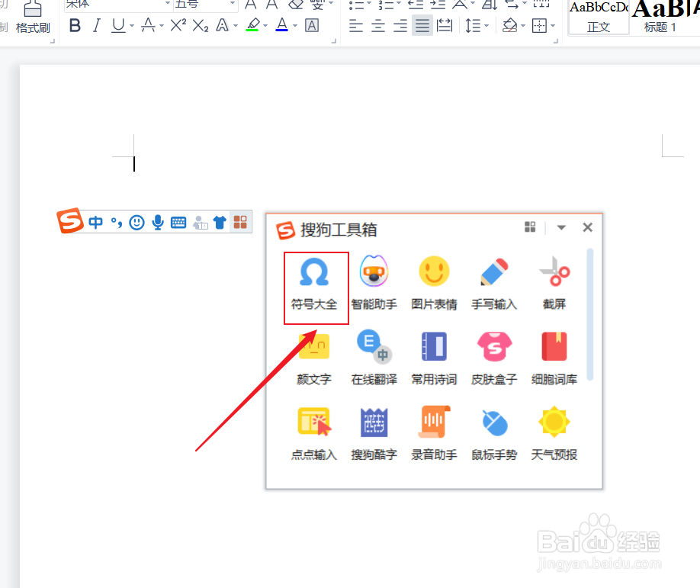Align text left
This screenshot has height=588, width=700.
(x=356, y=26)
